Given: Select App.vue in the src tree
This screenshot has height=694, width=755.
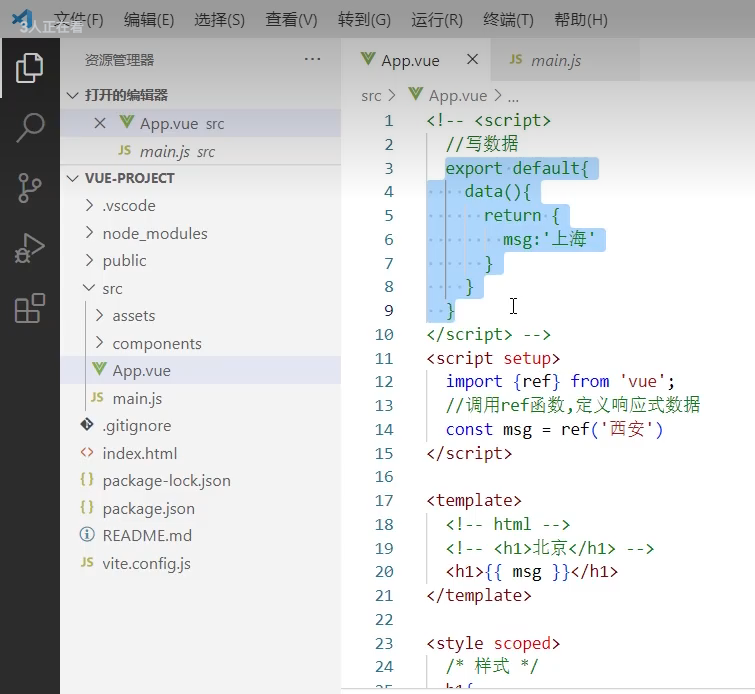Looking at the screenshot, I should pos(201,370).
